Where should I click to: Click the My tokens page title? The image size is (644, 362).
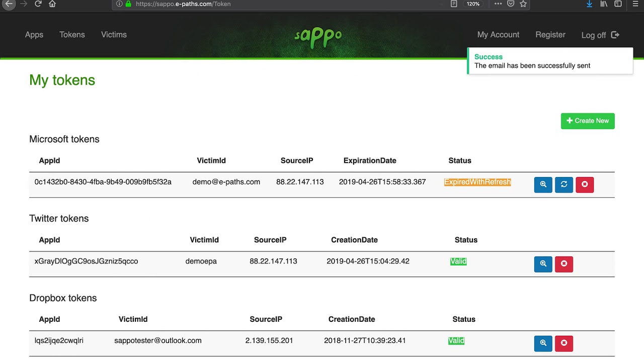click(x=62, y=80)
